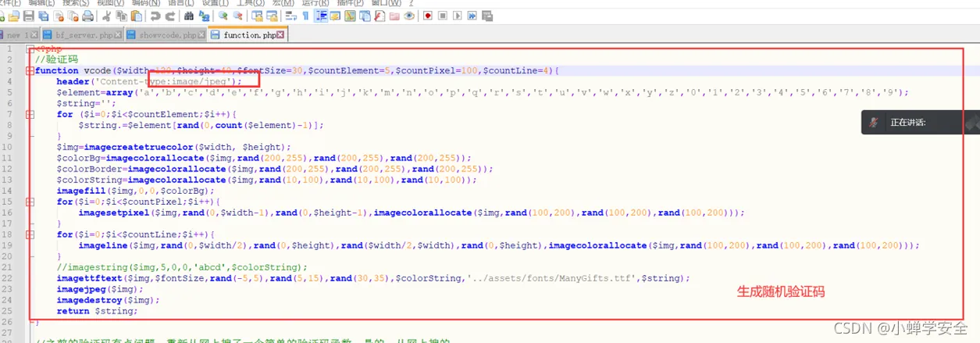Viewport: 980px width, 343px height.
Task: Click the //验证码 comment line
Action: point(56,59)
